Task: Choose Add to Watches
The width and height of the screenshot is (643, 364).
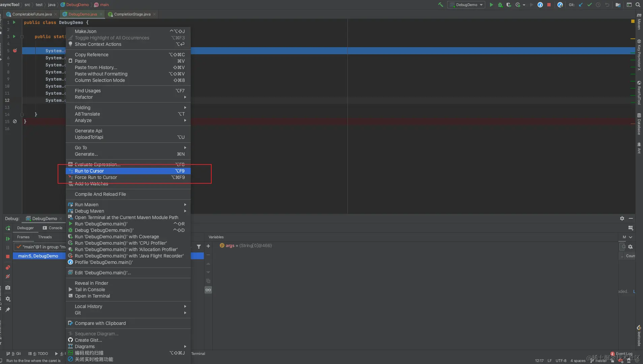Action: 128,184
